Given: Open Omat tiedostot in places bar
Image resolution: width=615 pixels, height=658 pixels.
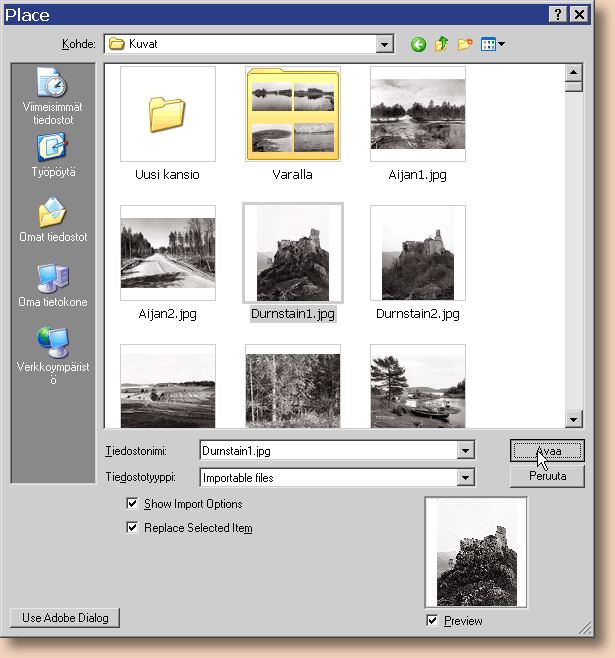Looking at the screenshot, I should point(54,221).
